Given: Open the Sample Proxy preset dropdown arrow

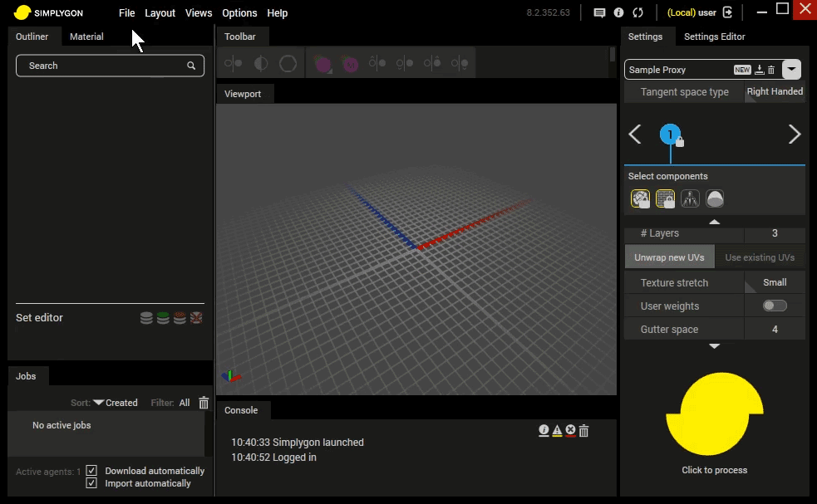Looking at the screenshot, I should point(791,69).
